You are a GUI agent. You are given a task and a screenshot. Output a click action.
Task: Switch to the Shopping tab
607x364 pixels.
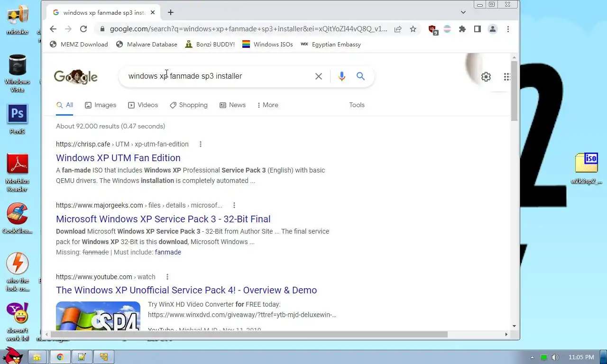click(189, 105)
